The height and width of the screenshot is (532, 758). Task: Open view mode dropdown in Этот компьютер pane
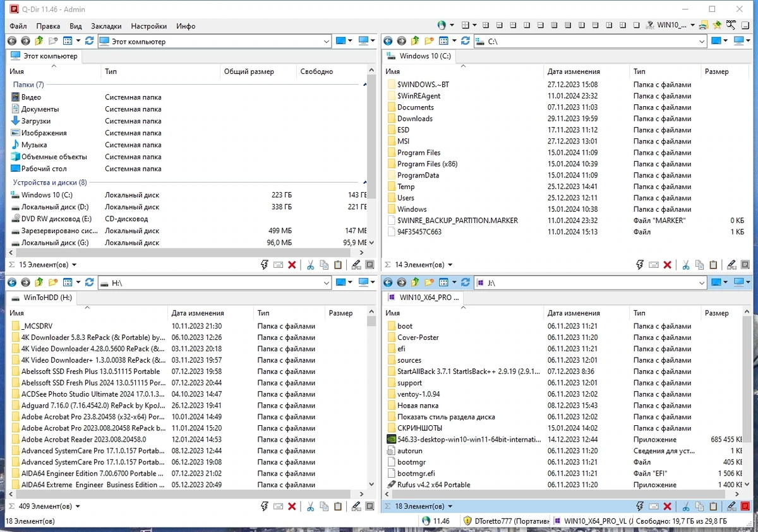point(78,41)
